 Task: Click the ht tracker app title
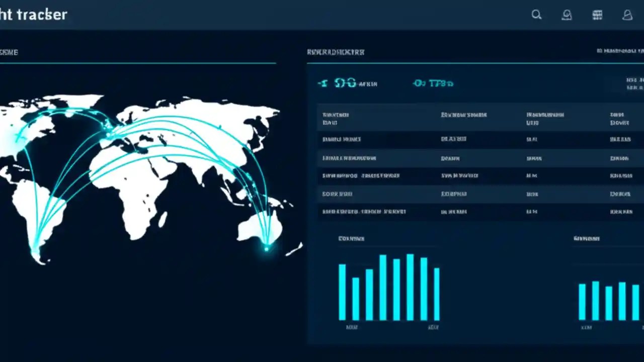tap(34, 15)
